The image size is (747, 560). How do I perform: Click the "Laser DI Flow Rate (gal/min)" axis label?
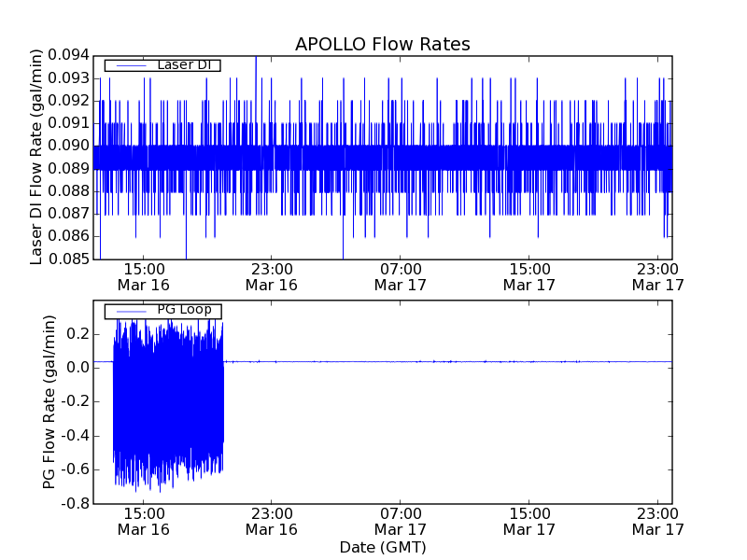pos(37,157)
